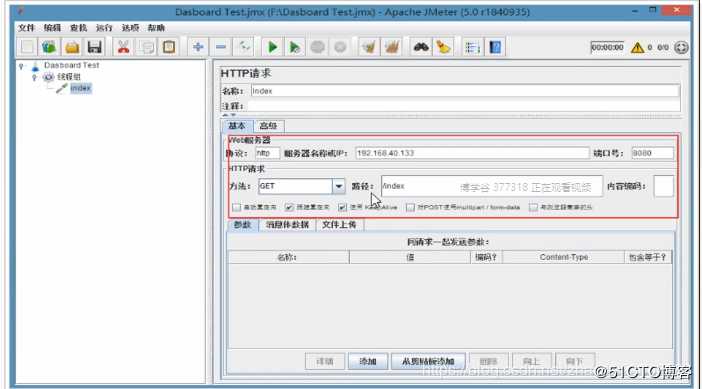Image resolution: width=702 pixels, height=389 pixels.
Task: Switch to the 文件上传 tab
Action: [x=339, y=225]
